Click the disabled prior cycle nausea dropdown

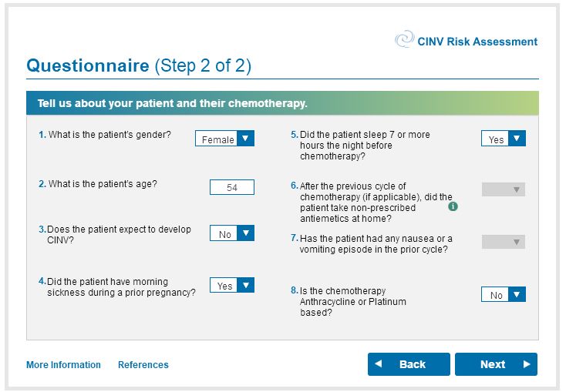tap(504, 242)
